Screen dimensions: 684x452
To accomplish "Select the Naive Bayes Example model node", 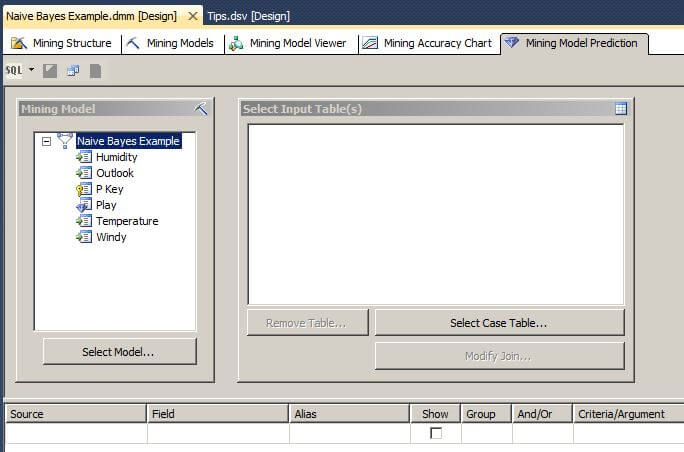I will coord(128,141).
